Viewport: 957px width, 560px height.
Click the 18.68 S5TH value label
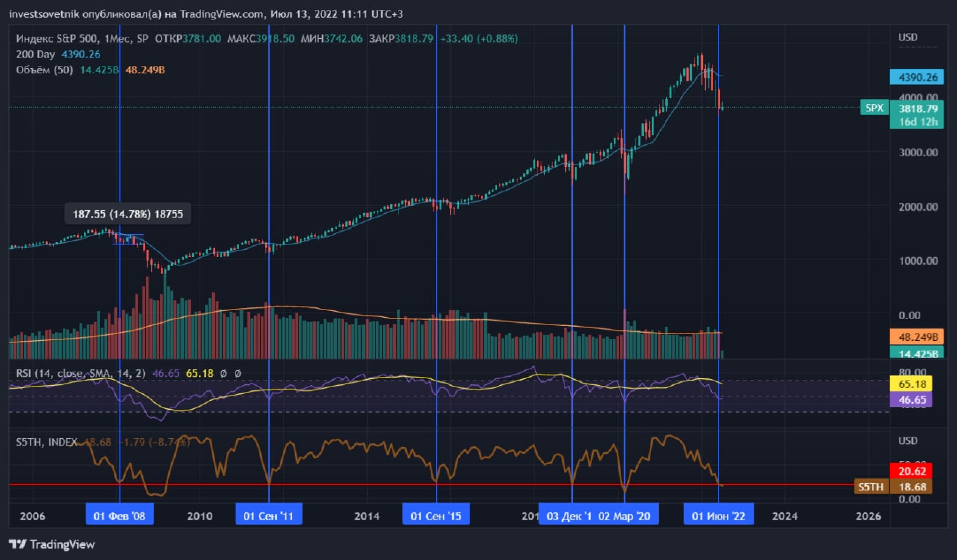pos(911,487)
